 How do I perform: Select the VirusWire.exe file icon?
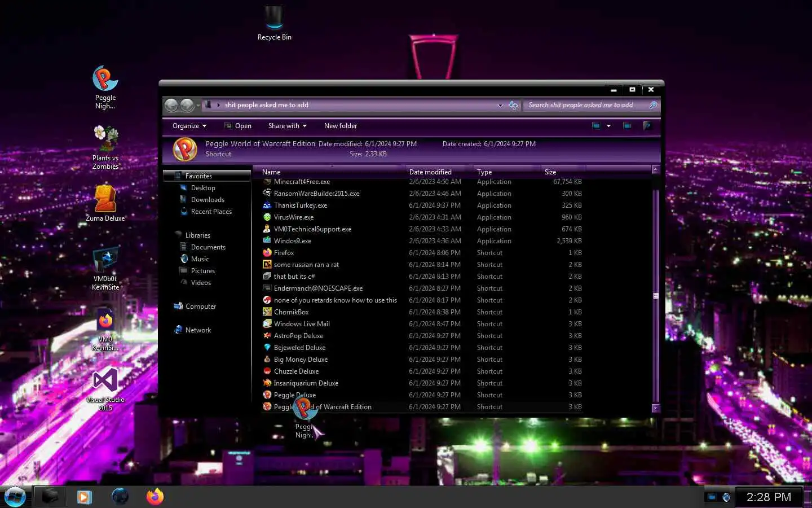[x=267, y=217]
